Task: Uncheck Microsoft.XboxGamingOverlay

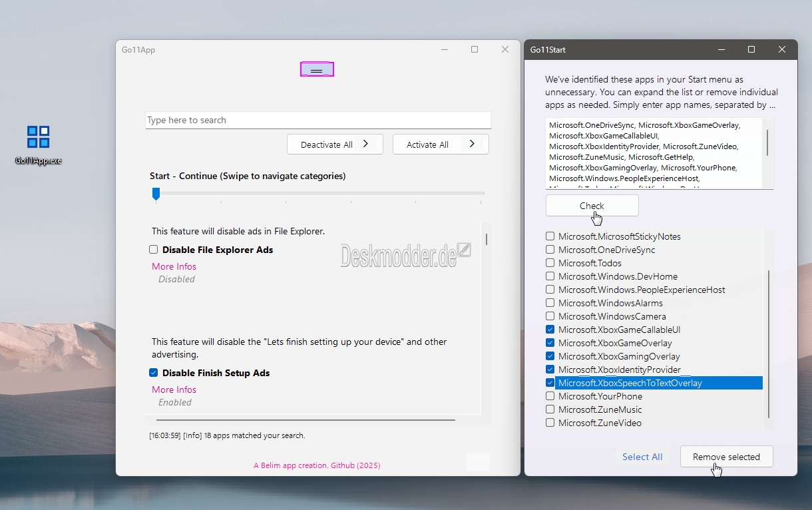Action: [550, 356]
